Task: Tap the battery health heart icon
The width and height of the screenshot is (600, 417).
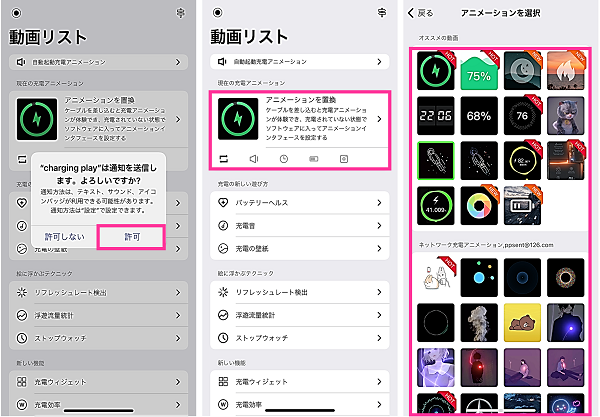Action: pyautogui.click(x=223, y=203)
